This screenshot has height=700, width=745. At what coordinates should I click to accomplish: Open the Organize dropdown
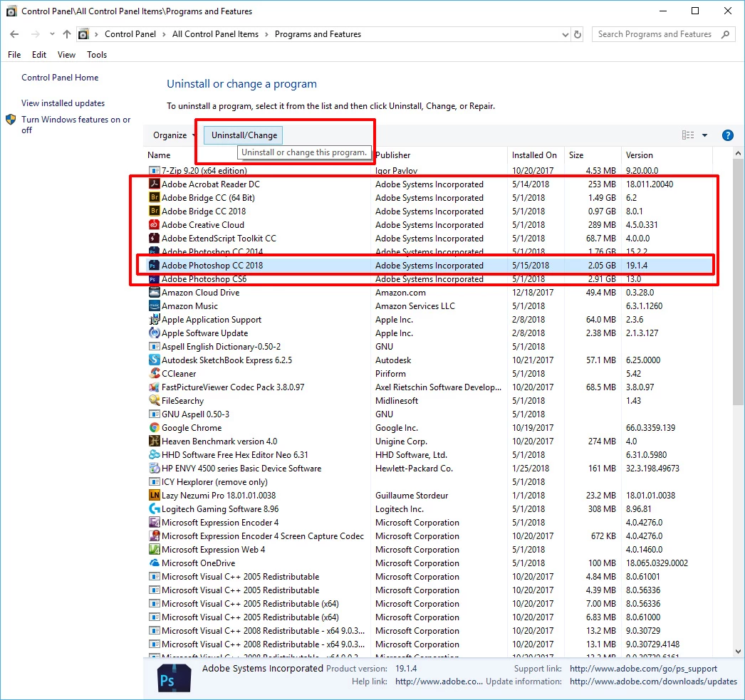point(174,135)
